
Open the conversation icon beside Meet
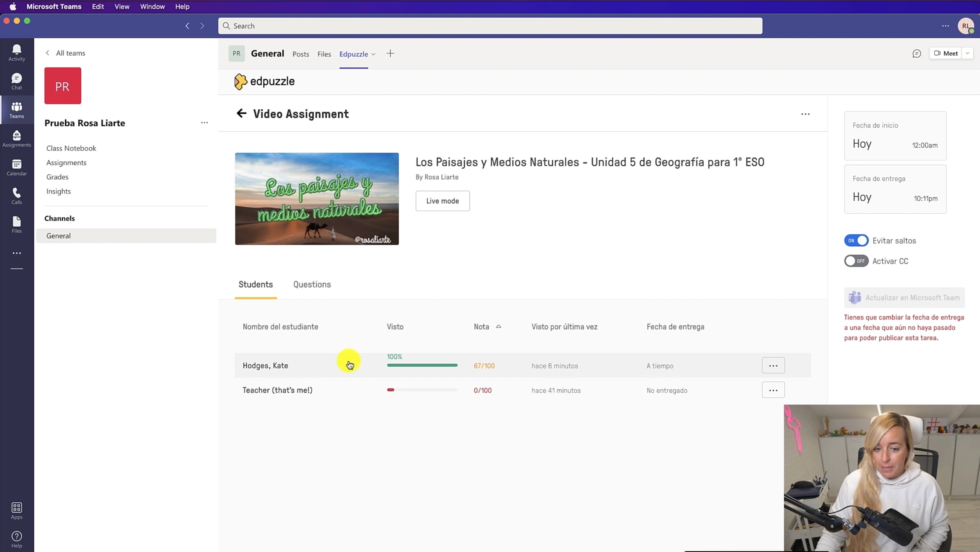(916, 53)
